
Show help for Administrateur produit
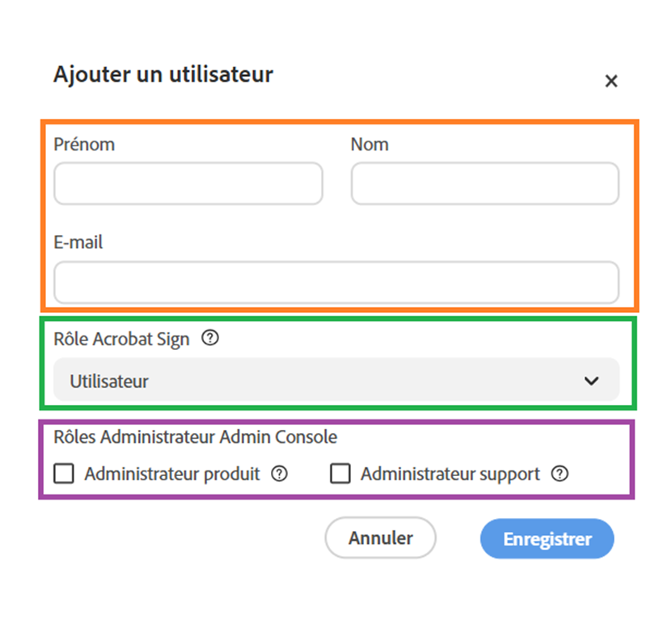click(279, 474)
